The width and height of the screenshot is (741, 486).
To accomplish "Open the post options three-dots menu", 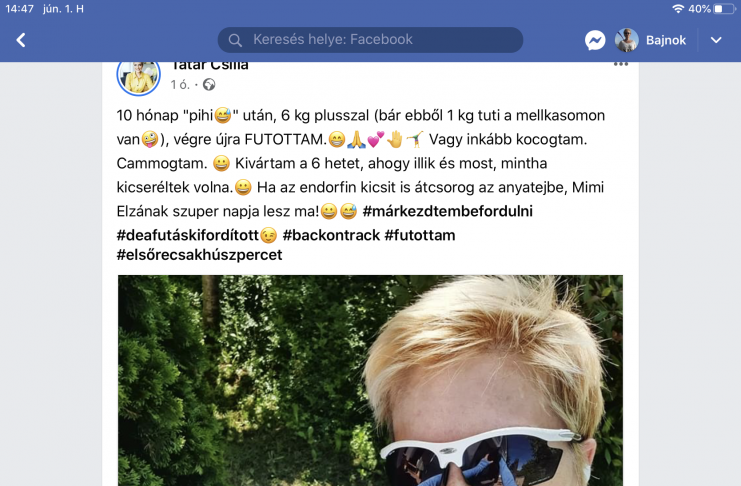I will point(620,64).
